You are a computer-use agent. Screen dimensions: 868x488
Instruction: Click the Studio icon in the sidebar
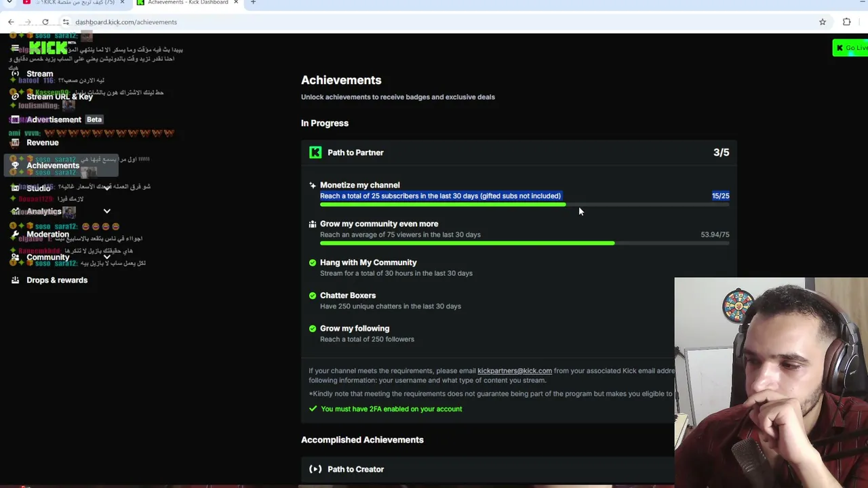tap(15, 188)
